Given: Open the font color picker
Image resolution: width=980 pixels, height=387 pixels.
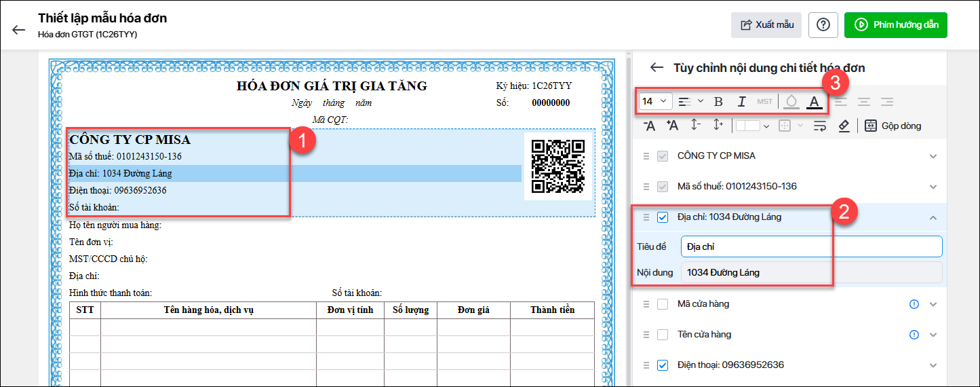Looking at the screenshot, I should click(815, 102).
